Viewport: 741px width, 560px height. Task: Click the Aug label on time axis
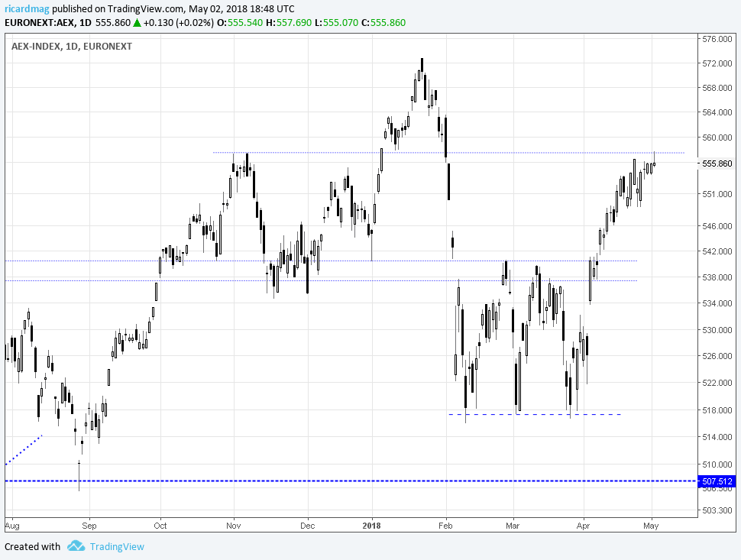(x=12, y=526)
